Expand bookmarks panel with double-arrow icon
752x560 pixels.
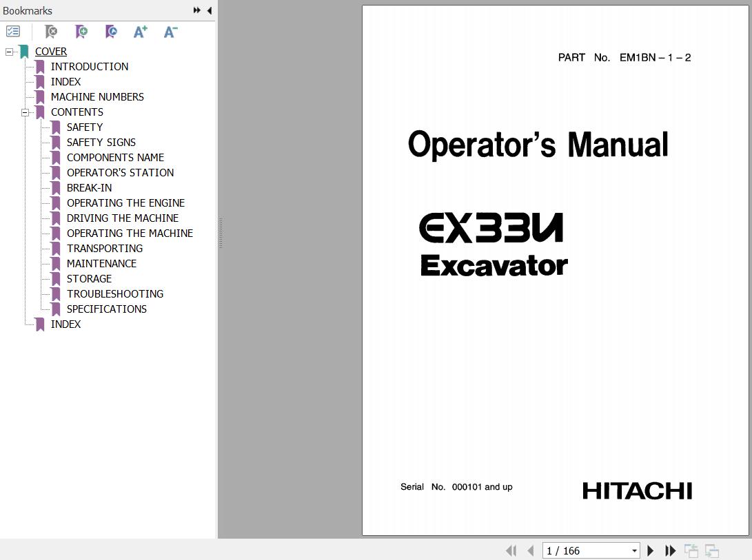click(x=196, y=10)
